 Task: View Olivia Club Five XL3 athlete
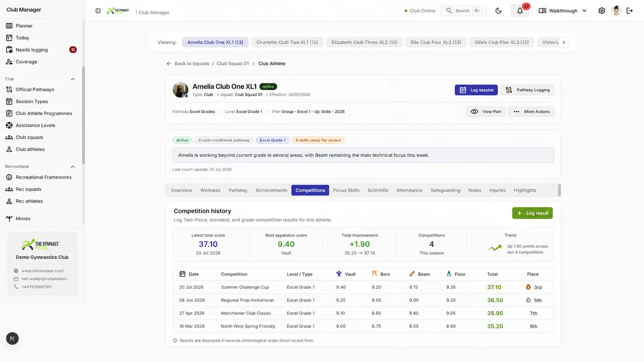coord(501,42)
